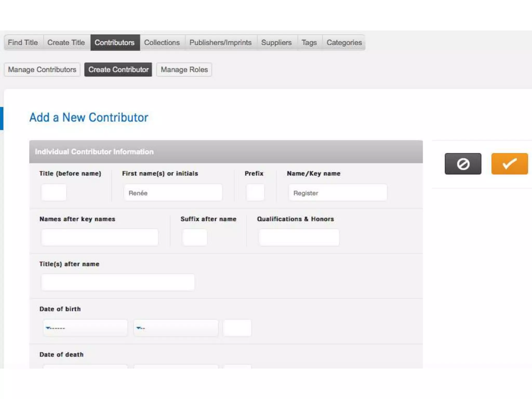The height and width of the screenshot is (399, 532).
Task: Switch to the Find Title tab
Action: [x=23, y=42]
